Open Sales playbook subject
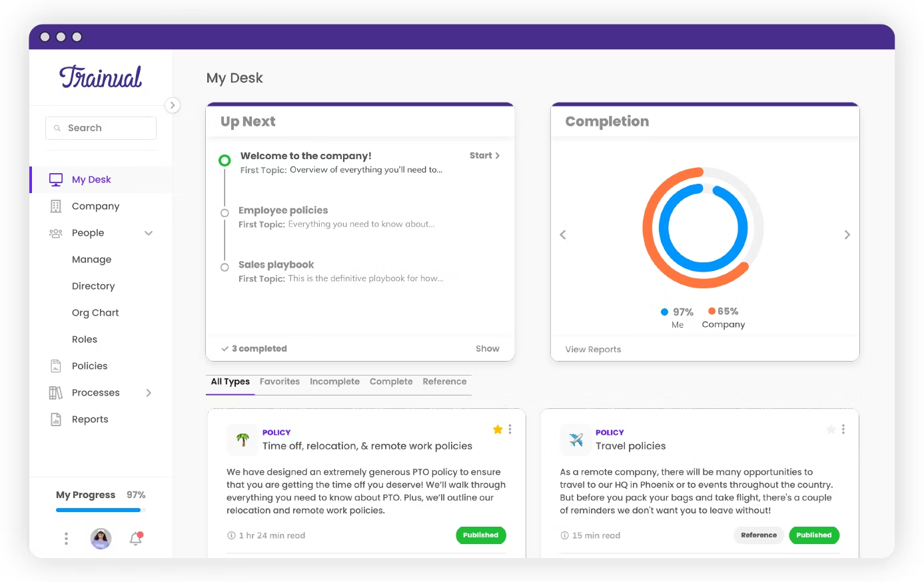The image size is (924, 582). pos(276,265)
